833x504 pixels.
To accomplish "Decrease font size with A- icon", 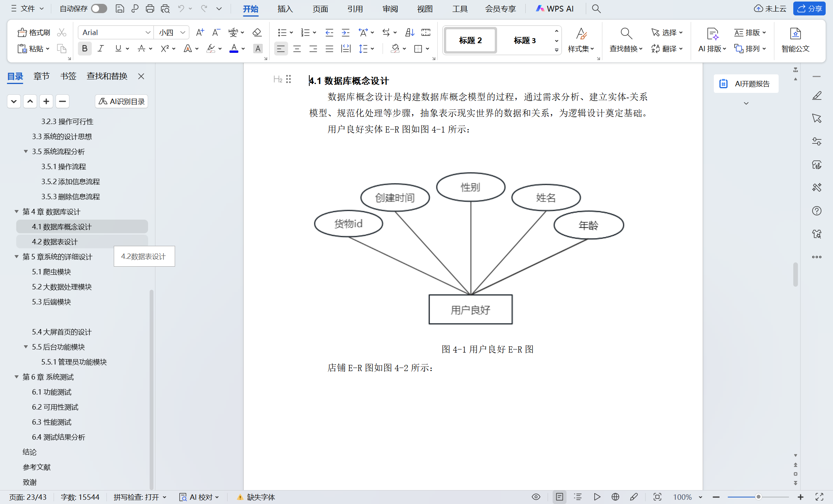I will (x=216, y=32).
